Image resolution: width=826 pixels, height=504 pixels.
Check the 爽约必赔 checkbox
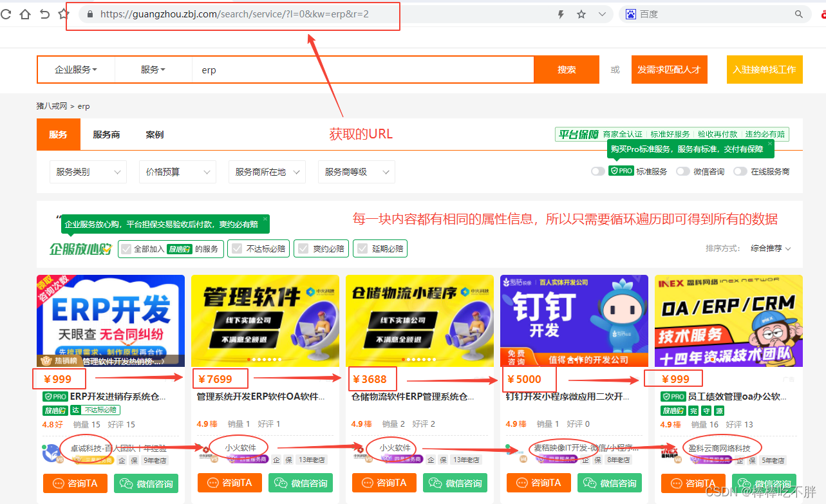click(x=303, y=249)
